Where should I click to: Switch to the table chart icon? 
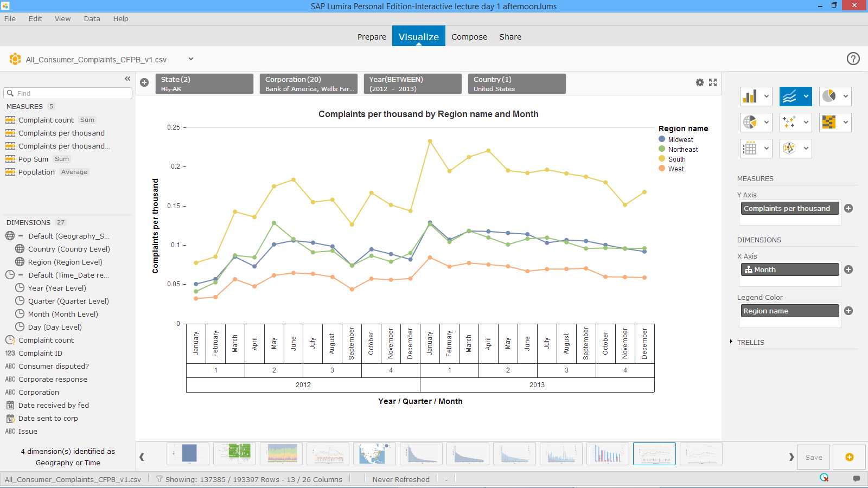pyautogui.click(x=750, y=149)
